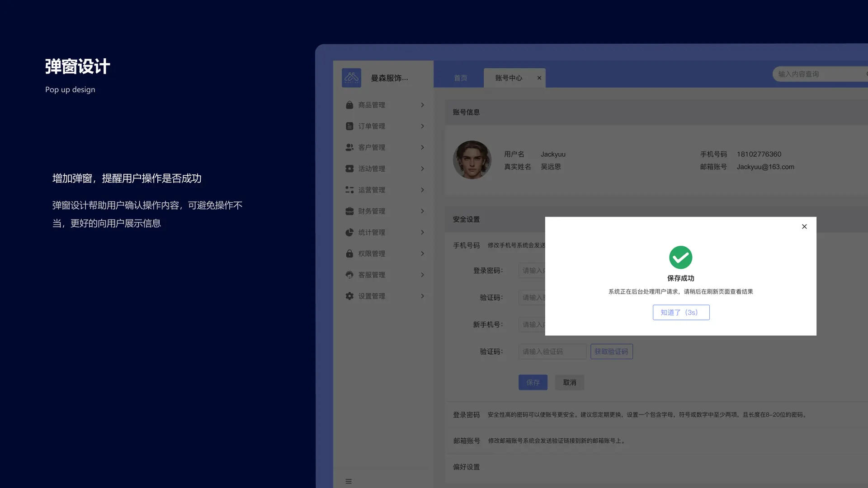Click the 获取验证码 button
868x488 pixels.
tap(611, 352)
